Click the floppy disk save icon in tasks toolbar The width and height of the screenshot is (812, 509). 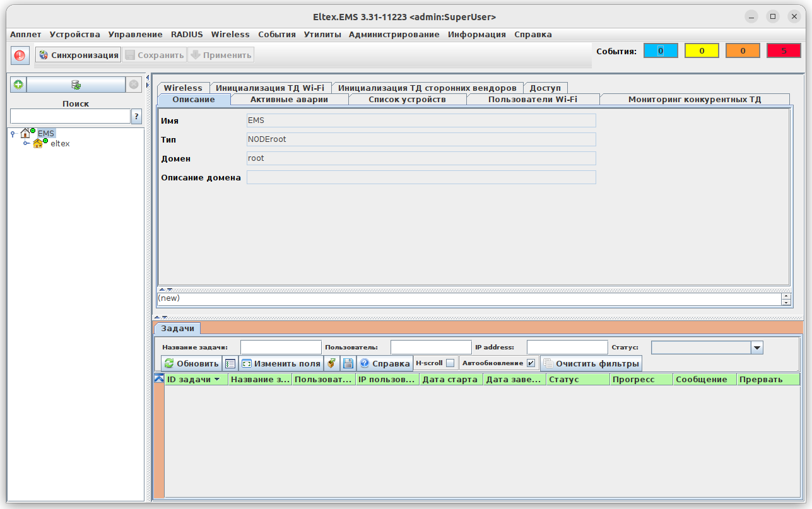pos(348,363)
